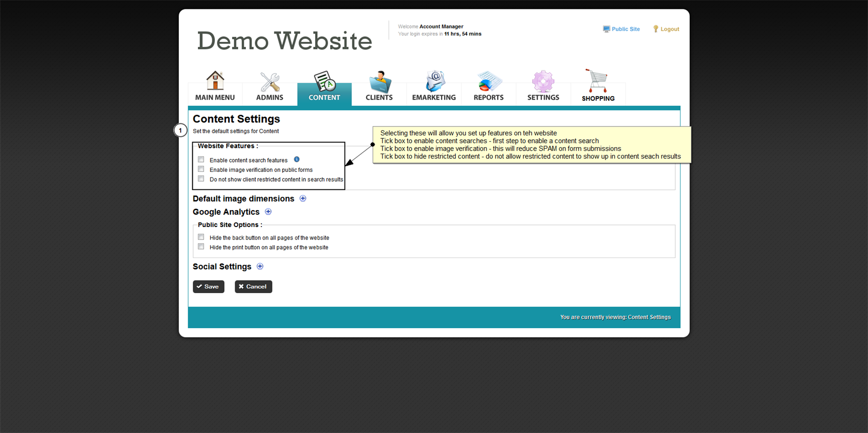Viewport: 868px width, 433px height.
Task: Click the Save button
Action: (x=209, y=286)
